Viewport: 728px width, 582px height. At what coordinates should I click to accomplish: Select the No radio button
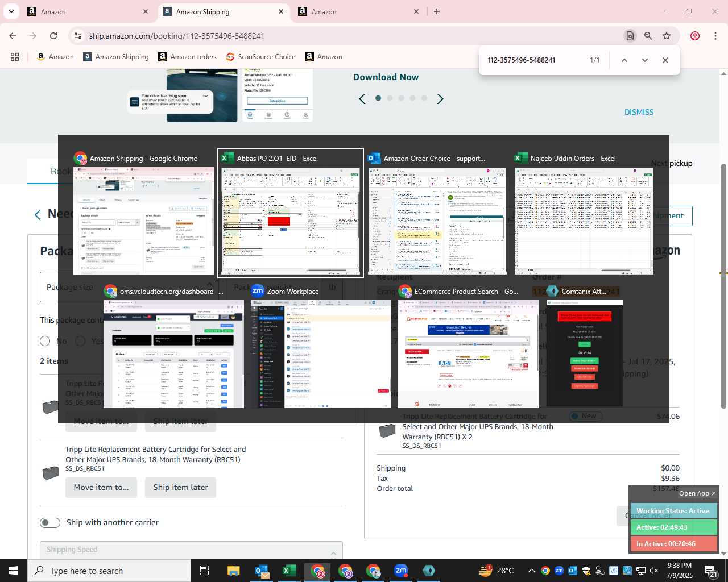point(45,341)
